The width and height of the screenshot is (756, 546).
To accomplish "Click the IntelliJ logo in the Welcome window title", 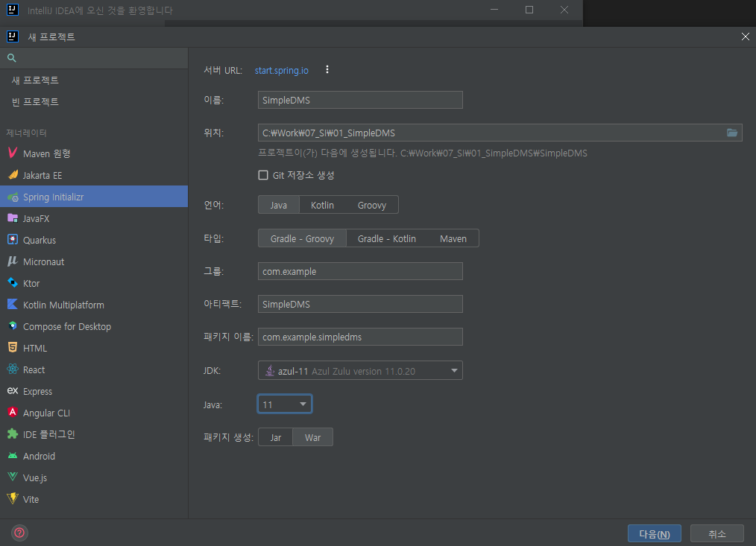I will (x=13, y=10).
